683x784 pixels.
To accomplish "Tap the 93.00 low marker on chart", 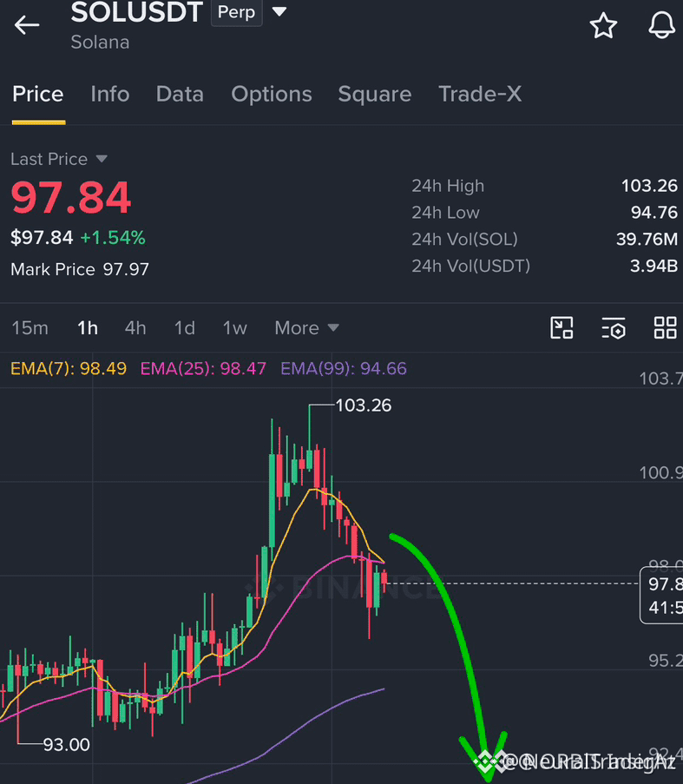I will click(67, 745).
